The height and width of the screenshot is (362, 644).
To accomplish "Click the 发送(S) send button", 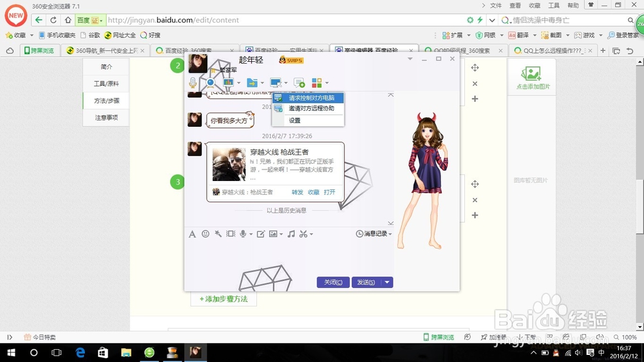I will coord(366,282).
